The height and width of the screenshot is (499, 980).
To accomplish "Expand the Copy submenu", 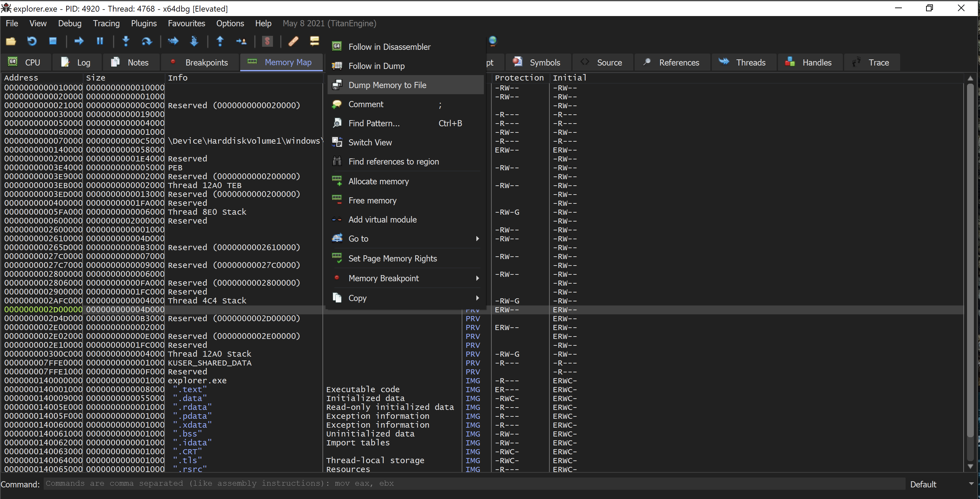I will point(405,298).
